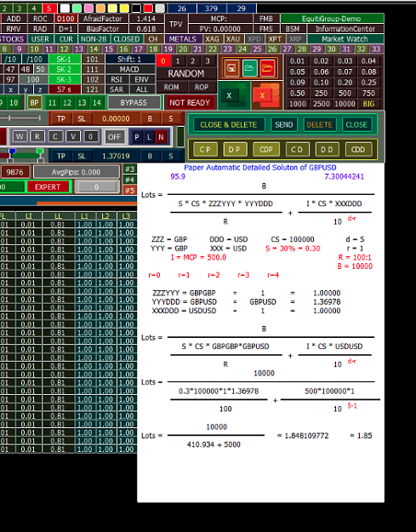The width and height of the screenshot is (416, 532).
Task: Open the red Office X icon
Action: pyautogui.click(x=265, y=95)
